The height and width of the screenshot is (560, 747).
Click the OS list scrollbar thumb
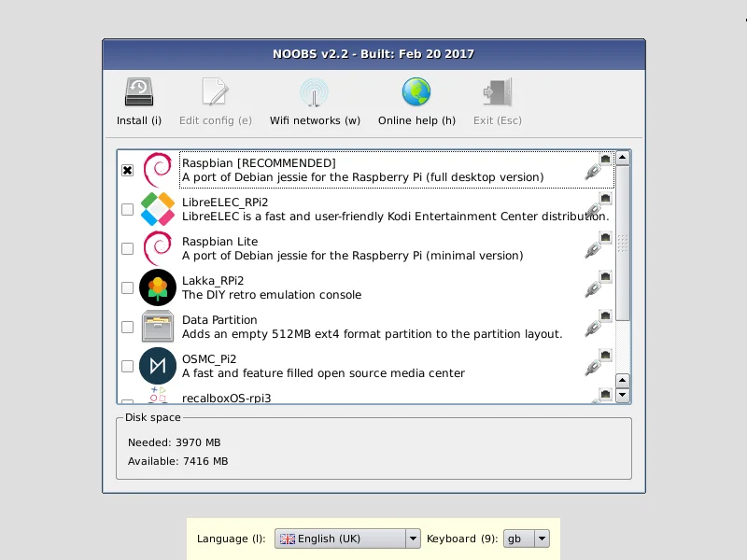pos(623,244)
